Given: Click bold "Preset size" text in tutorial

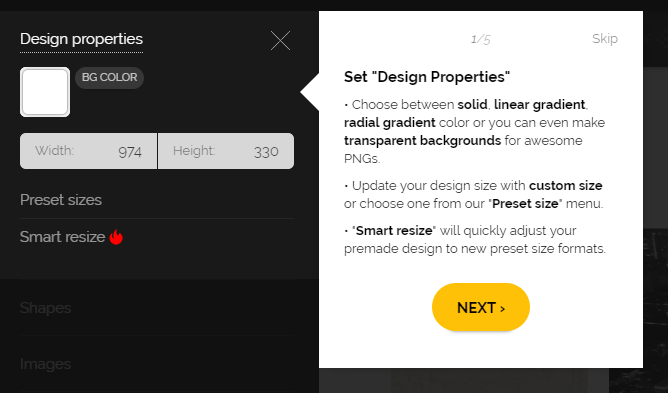Looking at the screenshot, I should coord(525,204).
